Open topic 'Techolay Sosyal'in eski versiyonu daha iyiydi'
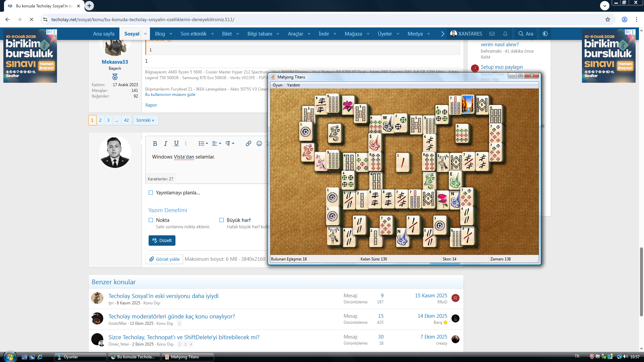 coord(163,296)
